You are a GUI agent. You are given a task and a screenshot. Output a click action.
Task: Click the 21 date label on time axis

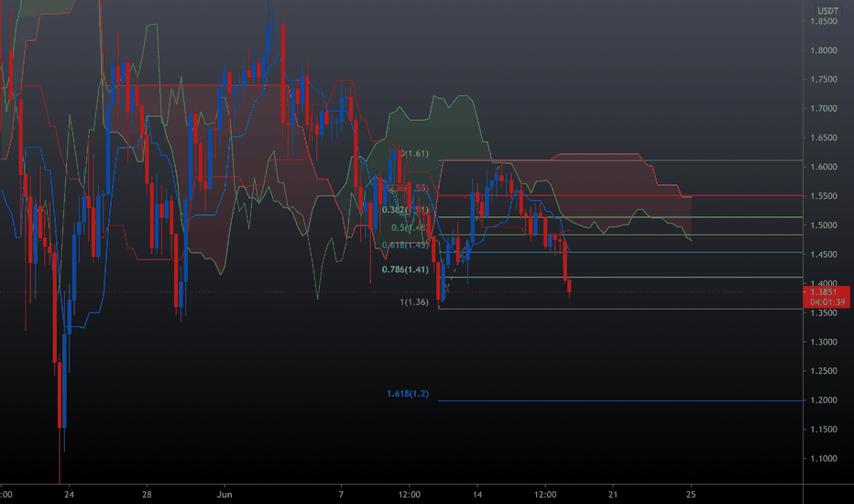613,495
